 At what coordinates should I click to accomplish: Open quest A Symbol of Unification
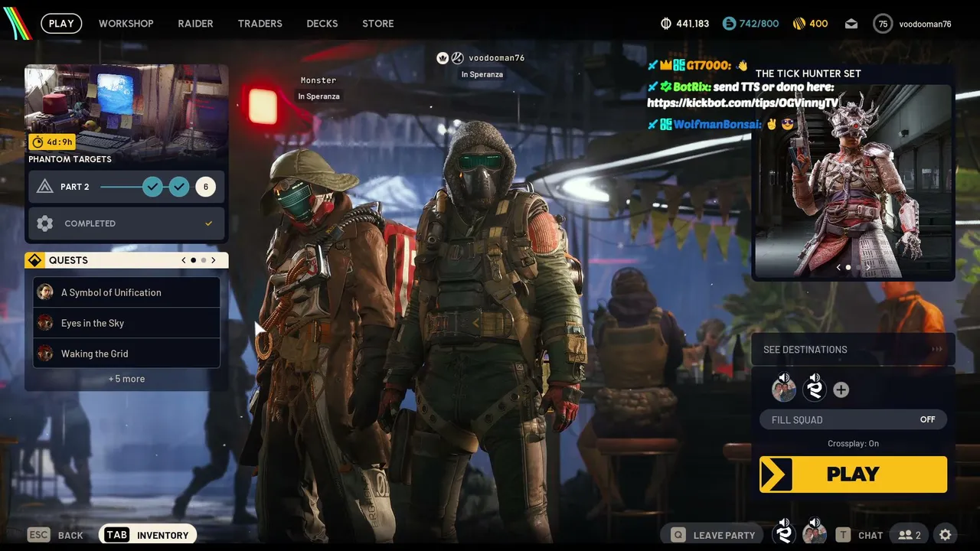126,292
